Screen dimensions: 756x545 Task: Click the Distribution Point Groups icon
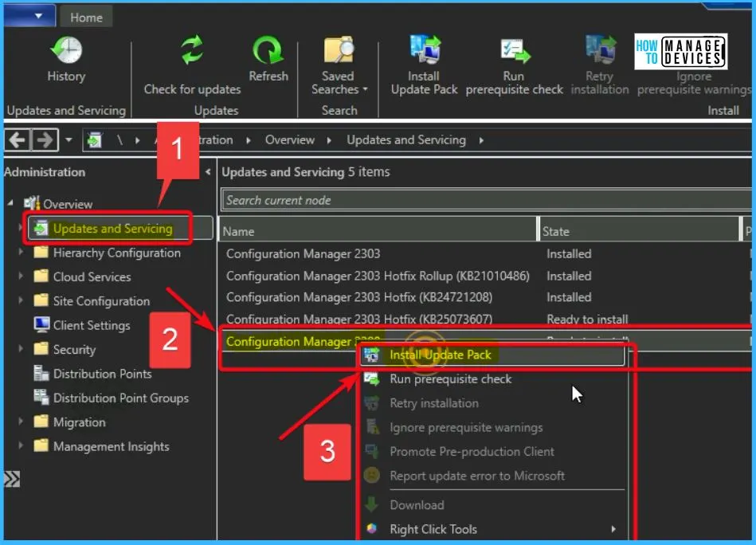click(41, 397)
